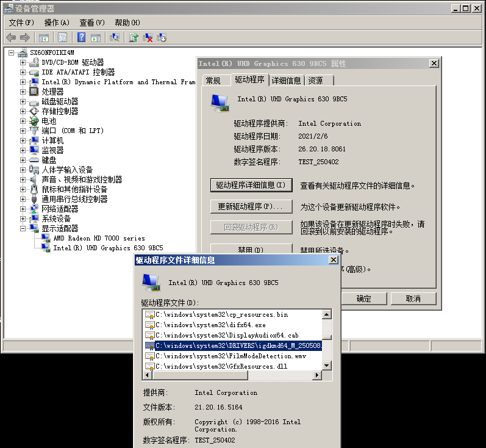Click the file list horizontal scrollbar thumb
This screenshot has width=486, height=448.
click(x=200, y=375)
